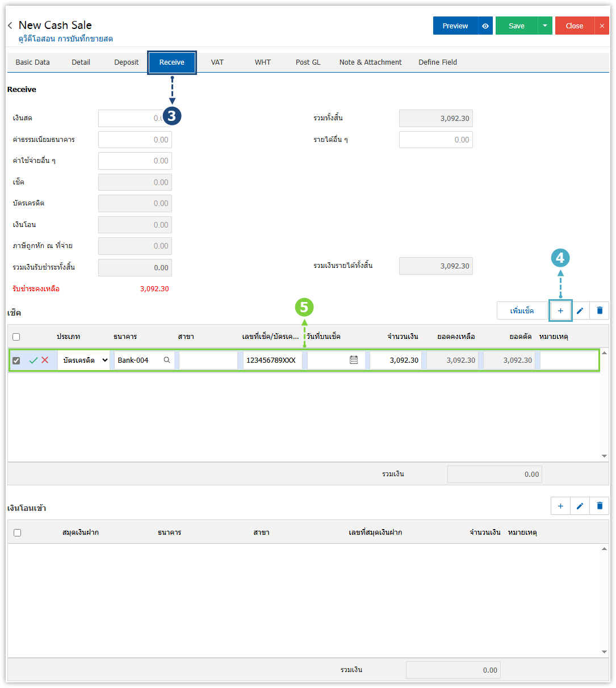Open the bank search magnifier in Bank-004 field
The image size is (616, 688).
tap(167, 360)
